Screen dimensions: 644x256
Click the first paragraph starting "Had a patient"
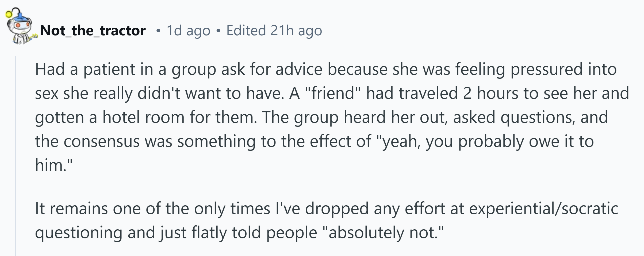332,117
